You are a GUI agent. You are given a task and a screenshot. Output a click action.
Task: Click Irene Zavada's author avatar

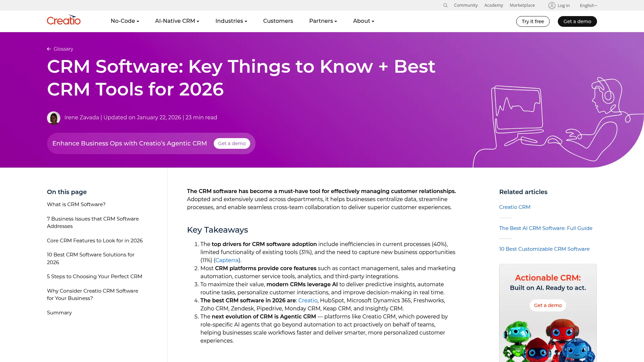(54, 118)
